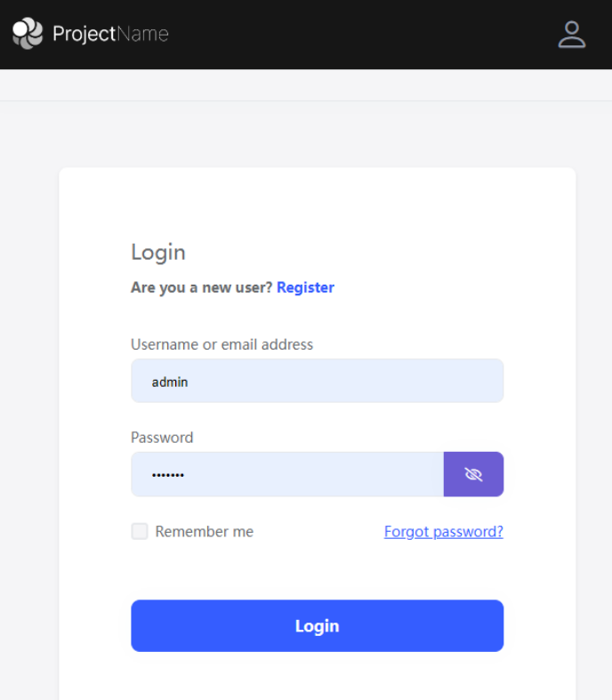Click the Are you a new user? text
Viewport: 612px width, 700px height.
click(201, 287)
